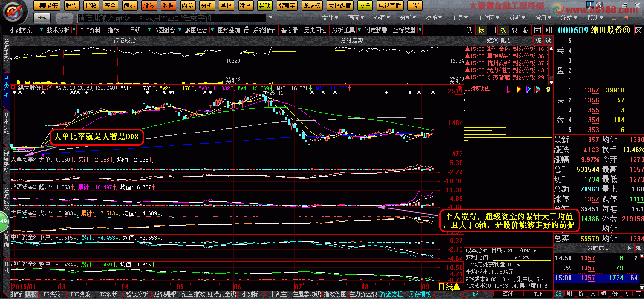Click the 指数倒图 bottom tab
Image resolution: width=644 pixels, height=299 pixels.
335,294
